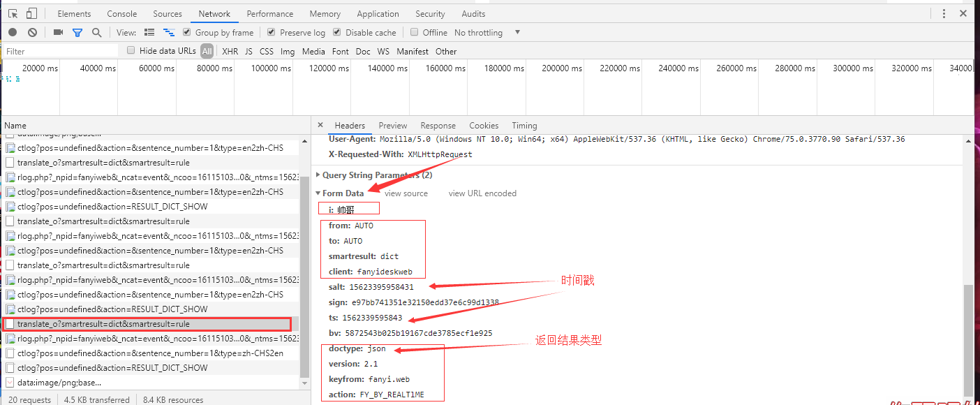Image resolution: width=980 pixels, height=405 pixels.
Task: Filter requests by XHR type
Action: click(230, 51)
